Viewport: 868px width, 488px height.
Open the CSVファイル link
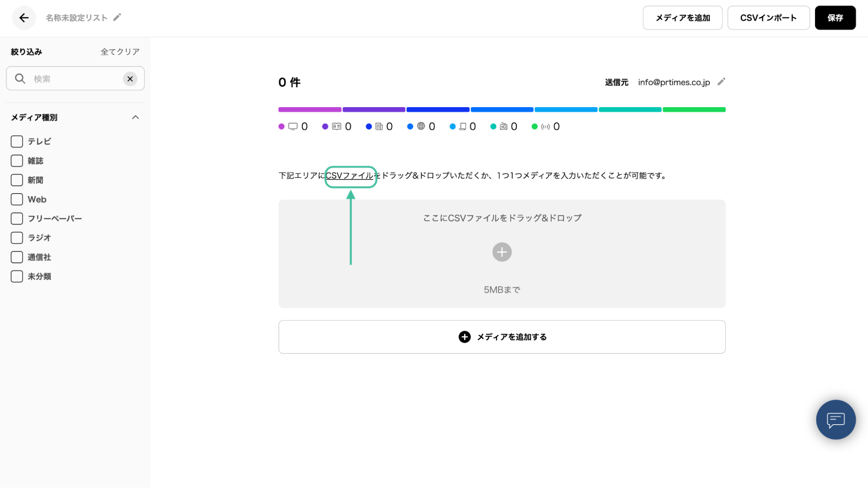pos(350,176)
